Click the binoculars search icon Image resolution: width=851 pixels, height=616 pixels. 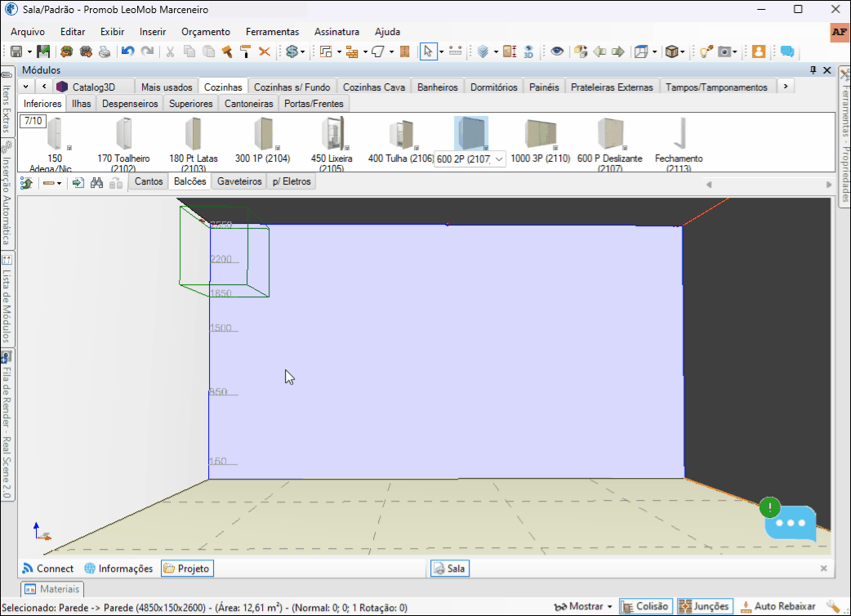click(x=96, y=183)
